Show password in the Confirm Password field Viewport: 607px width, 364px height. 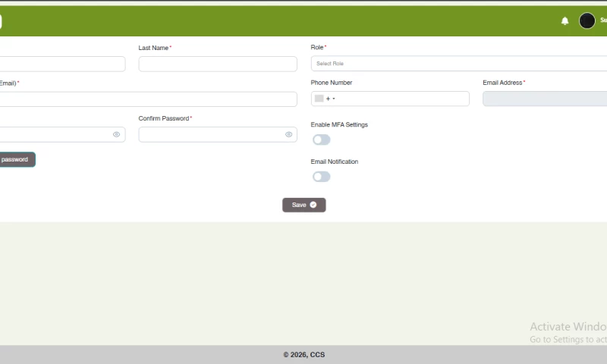(288, 135)
